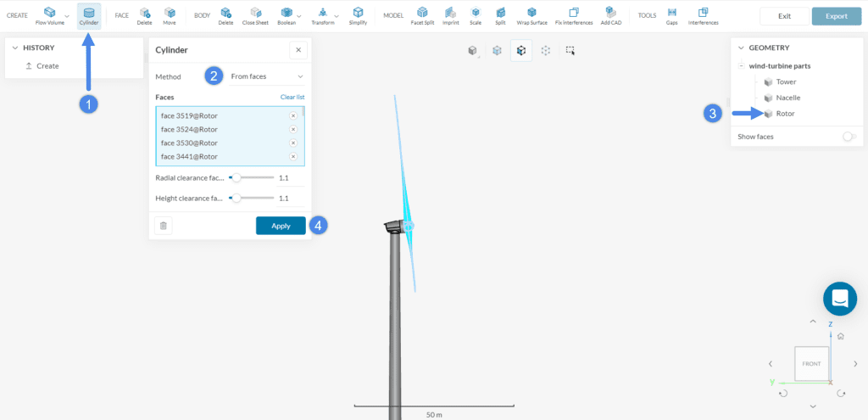Select the Scale tool
Screen dimensions: 868x420
tap(476, 16)
